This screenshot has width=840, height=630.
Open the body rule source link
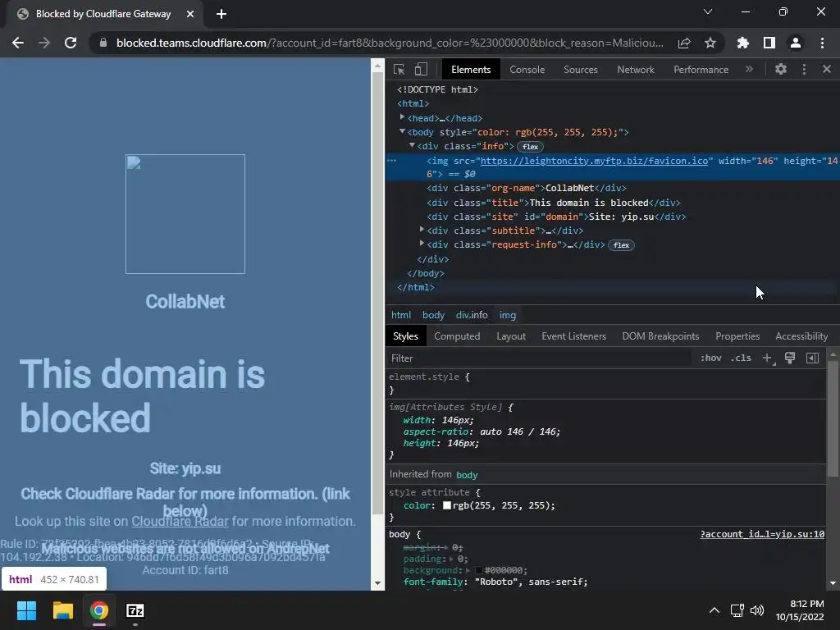point(762,534)
